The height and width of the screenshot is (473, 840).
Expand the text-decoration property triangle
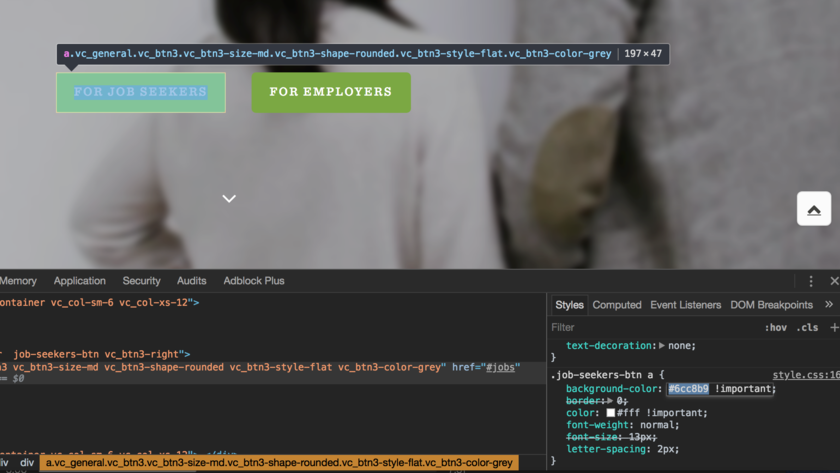tap(661, 346)
